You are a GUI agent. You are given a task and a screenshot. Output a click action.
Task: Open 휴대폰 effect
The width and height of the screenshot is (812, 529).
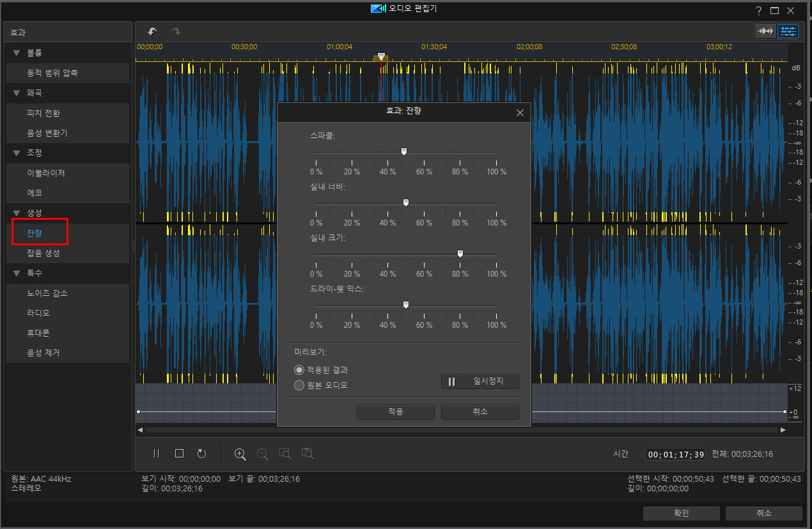(68, 333)
